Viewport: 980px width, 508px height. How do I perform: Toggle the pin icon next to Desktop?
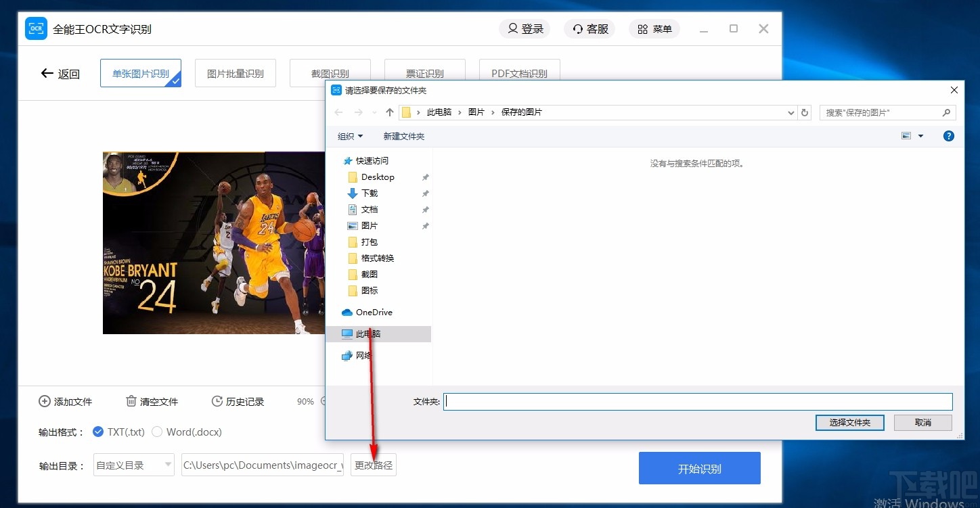pyautogui.click(x=425, y=177)
